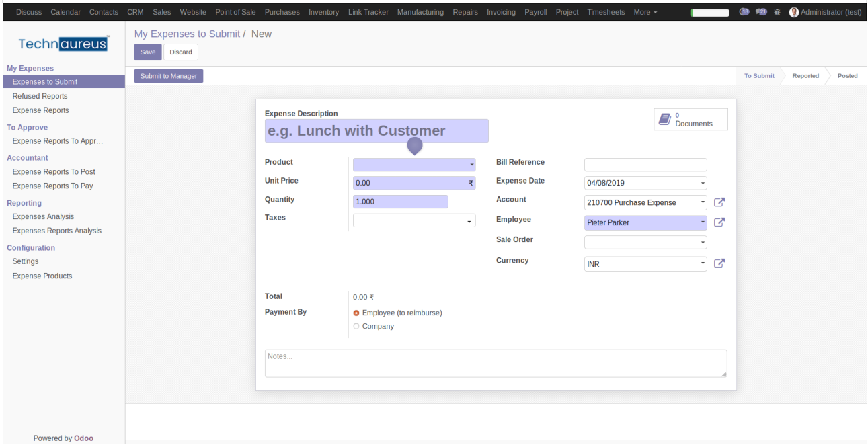Image resolution: width=868 pixels, height=447 pixels.
Task: Select the Posted status stage
Action: point(848,76)
